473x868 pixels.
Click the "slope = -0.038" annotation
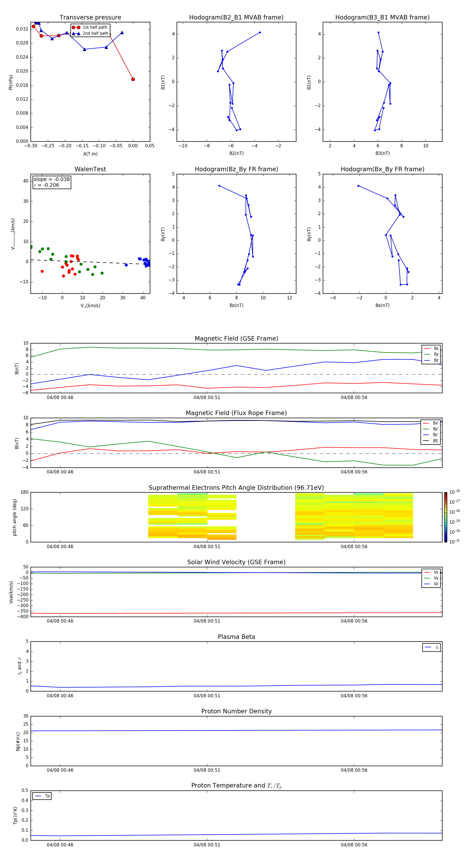pos(52,179)
